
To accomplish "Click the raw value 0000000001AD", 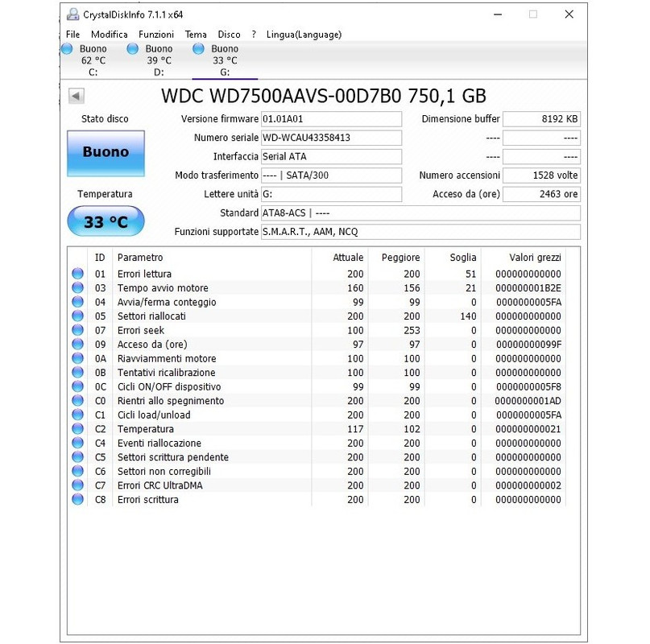I will pyautogui.click(x=528, y=401).
